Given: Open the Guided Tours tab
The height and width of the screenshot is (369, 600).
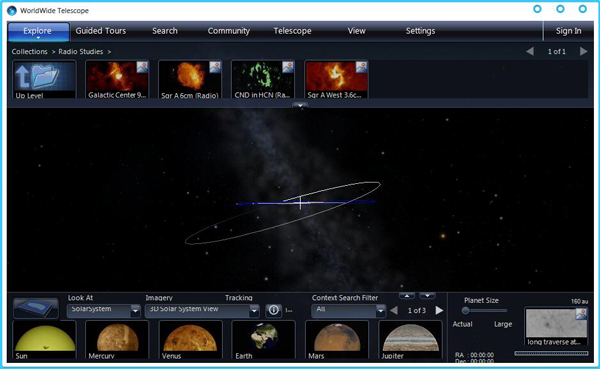Looking at the screenshot, I should click(x=101, y=31).
